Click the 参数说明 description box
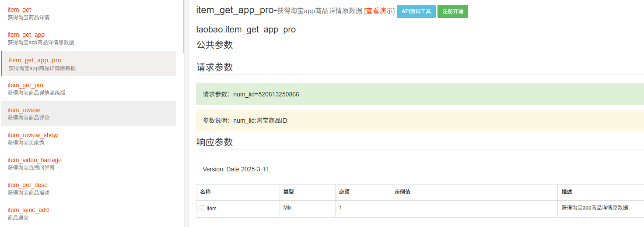This screenshot has width=644, height=227. (420, 121)
